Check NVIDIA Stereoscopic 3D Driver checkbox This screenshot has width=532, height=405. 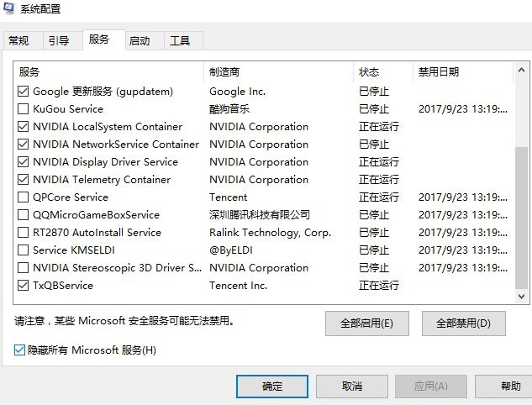point(23,268)
